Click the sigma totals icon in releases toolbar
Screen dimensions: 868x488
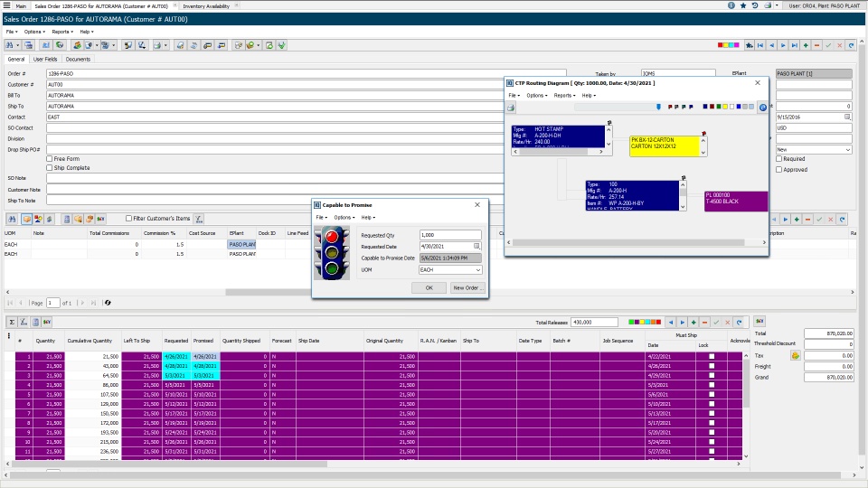pos(12,322)
